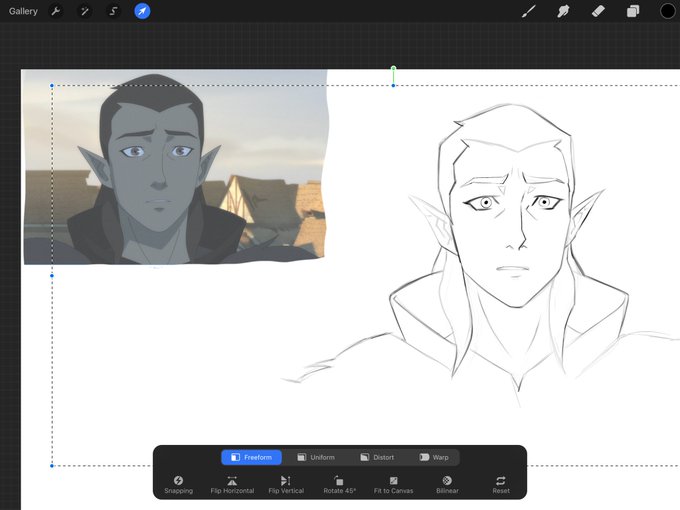Switch to Distort transform mode
Image resolution: width=680 pixels, height=510 pixels.
click(x=377, y=457)
